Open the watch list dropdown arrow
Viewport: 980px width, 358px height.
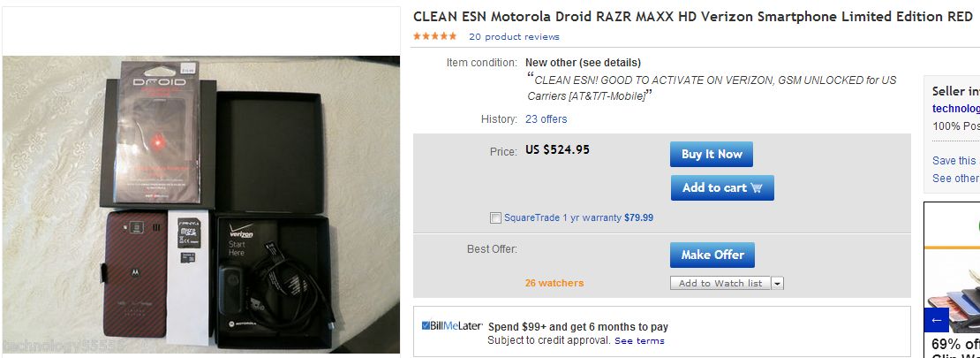click(x=777, y=283)
